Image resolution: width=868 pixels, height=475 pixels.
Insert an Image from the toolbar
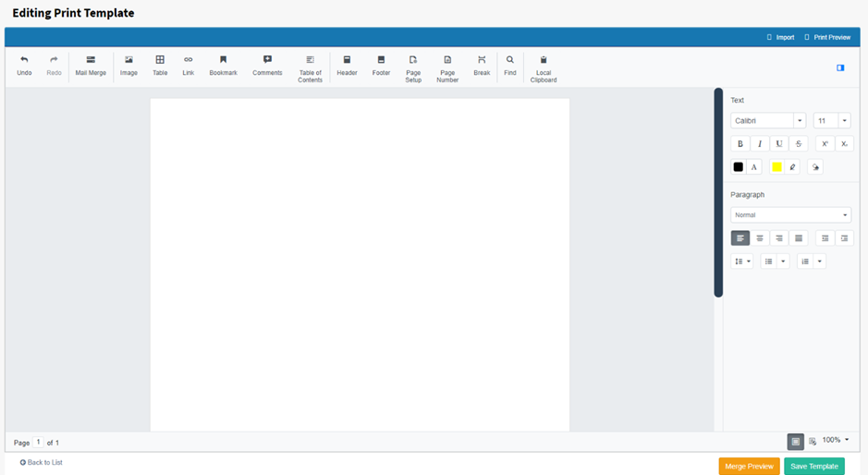(128, 66)
